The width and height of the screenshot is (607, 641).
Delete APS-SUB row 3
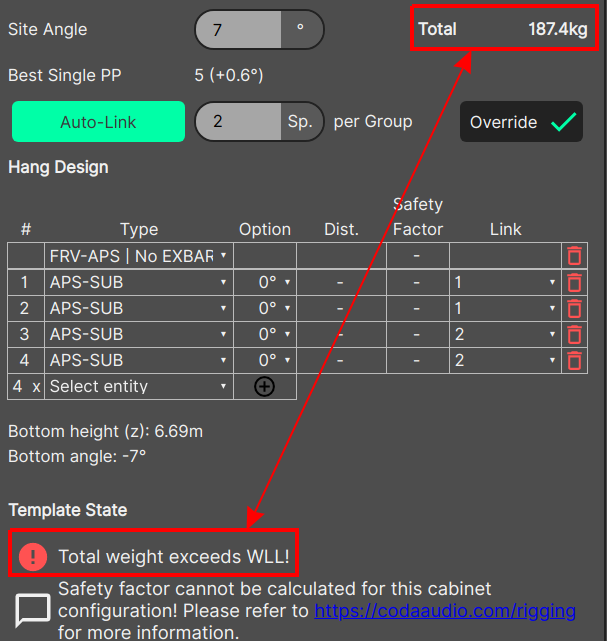(574, 334)
